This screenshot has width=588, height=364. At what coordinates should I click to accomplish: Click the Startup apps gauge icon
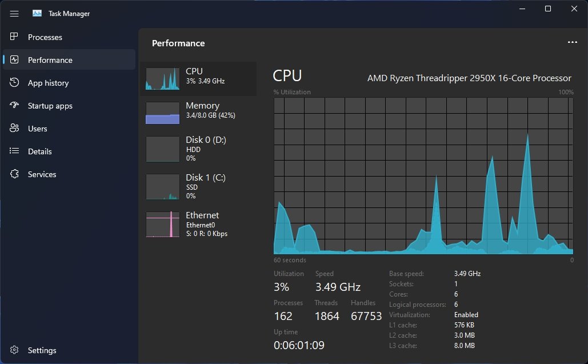[x=15, y=106]
